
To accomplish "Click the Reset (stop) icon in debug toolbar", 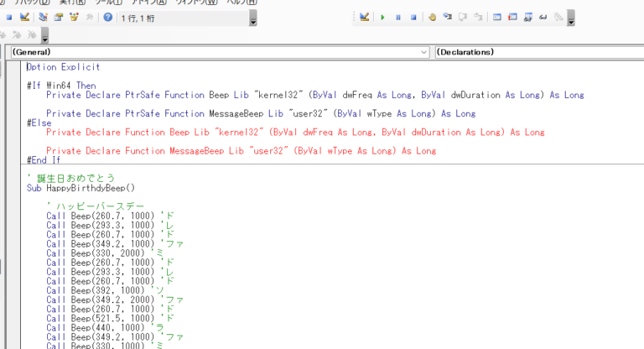I will pyautogui.click(x=413, y=17).
